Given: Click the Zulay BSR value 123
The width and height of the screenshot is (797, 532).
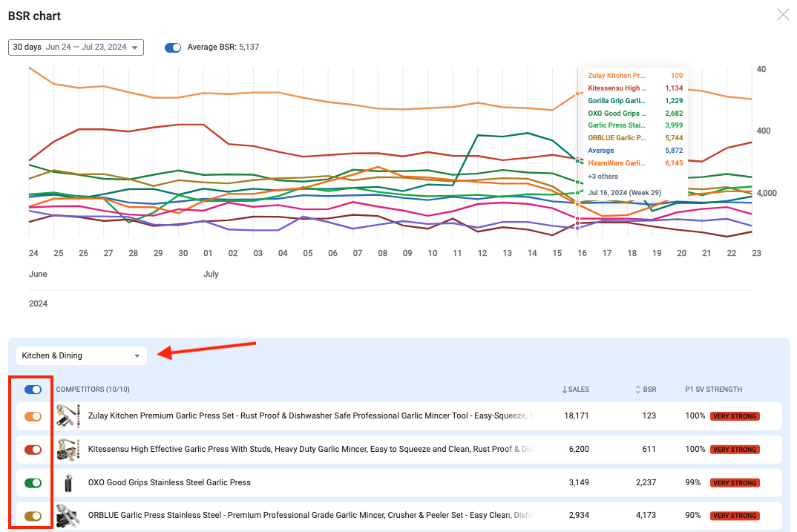Looking at the screenshot, I should [649, 416].
